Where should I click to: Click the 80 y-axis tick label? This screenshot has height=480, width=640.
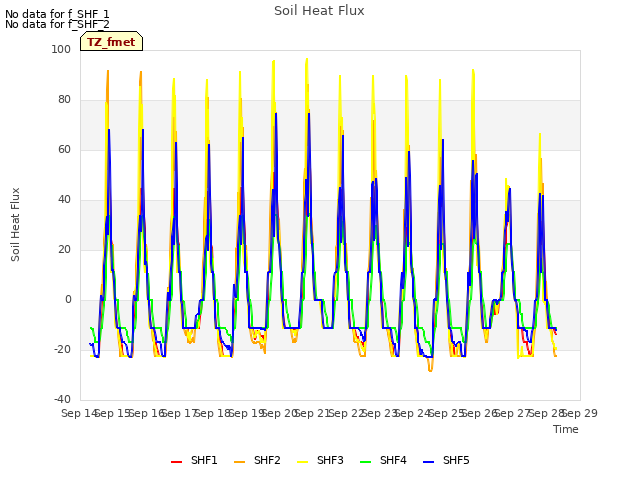pos(64,100)
